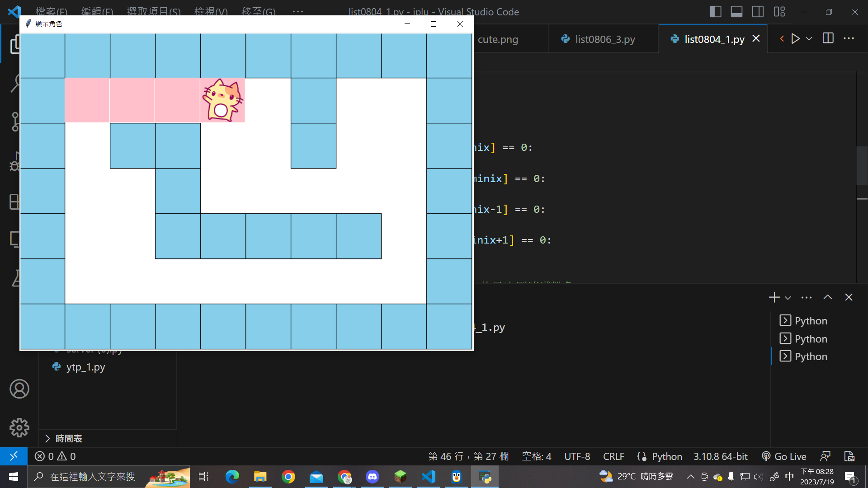The image size is (868, 488).
Task: Open the Manage gear icon
Action: [x=19, y=427]
